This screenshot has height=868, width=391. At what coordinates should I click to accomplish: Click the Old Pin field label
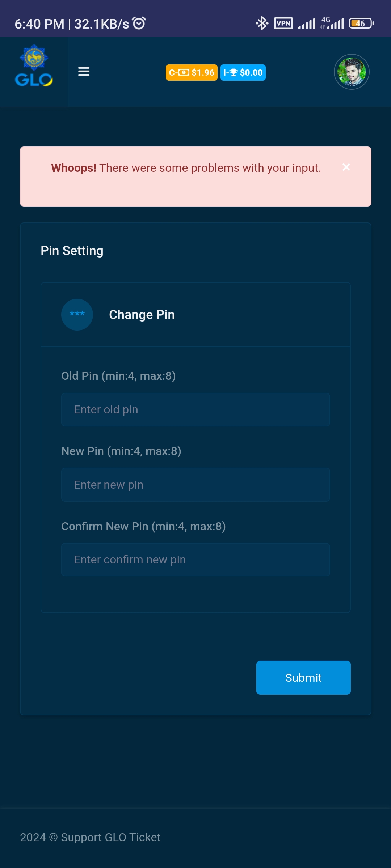pos(118,376)
